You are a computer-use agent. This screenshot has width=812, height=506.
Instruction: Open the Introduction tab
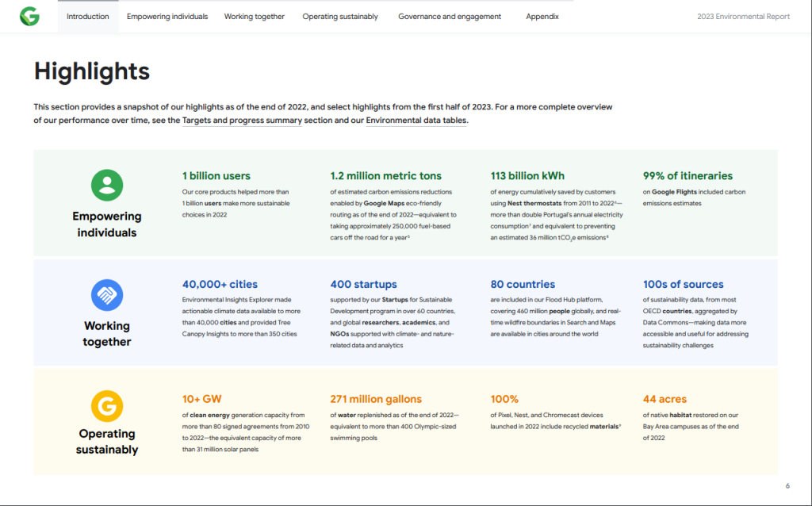pyautogui.click(x=88, y=17)
